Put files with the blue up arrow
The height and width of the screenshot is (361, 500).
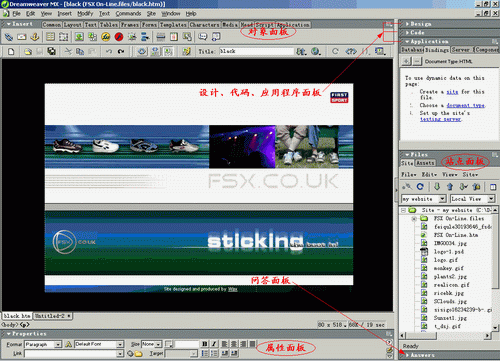tap(450, 186)
